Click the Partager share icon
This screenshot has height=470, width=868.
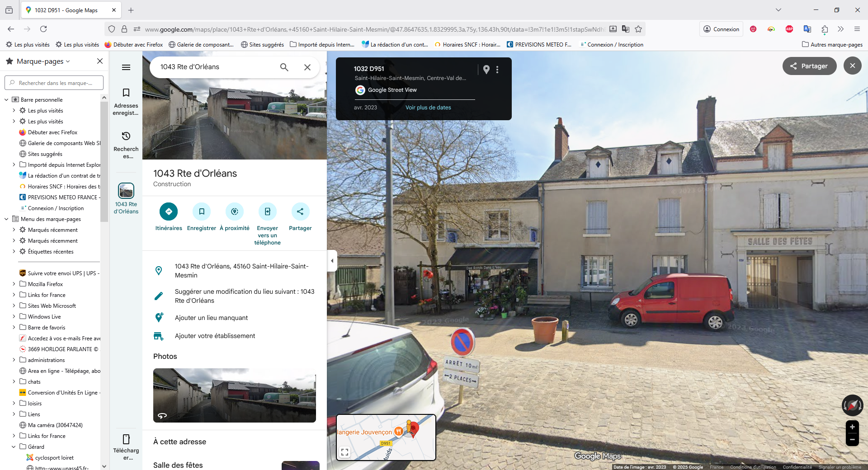pos(300,211)
